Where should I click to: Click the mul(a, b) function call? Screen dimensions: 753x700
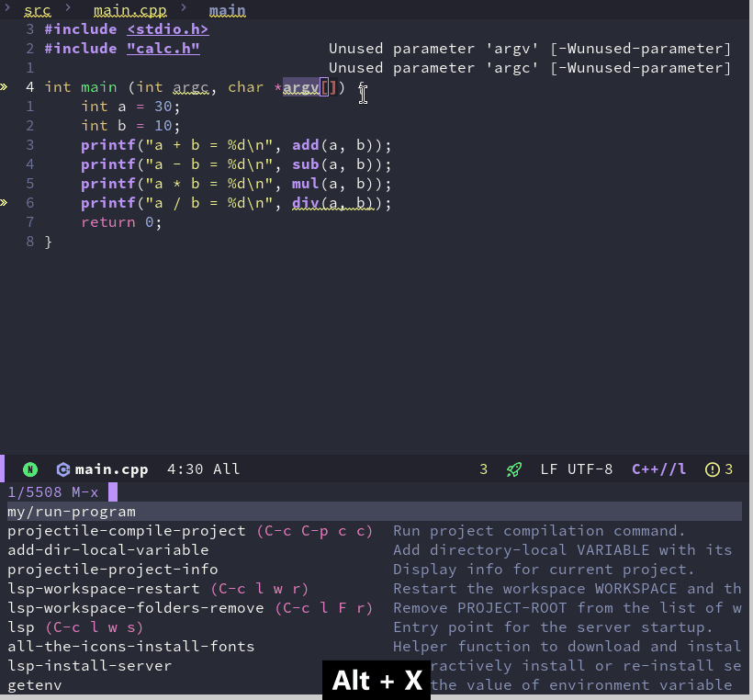pyautogui.click(x=332, y=184)
